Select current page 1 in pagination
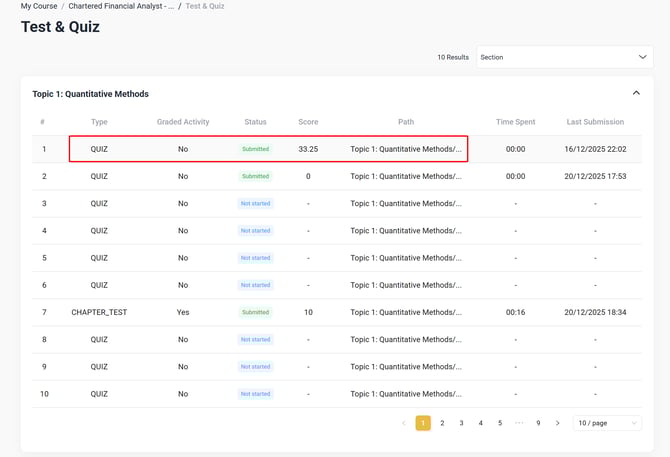Screen dimensions: 670x457 click(423, 423)
